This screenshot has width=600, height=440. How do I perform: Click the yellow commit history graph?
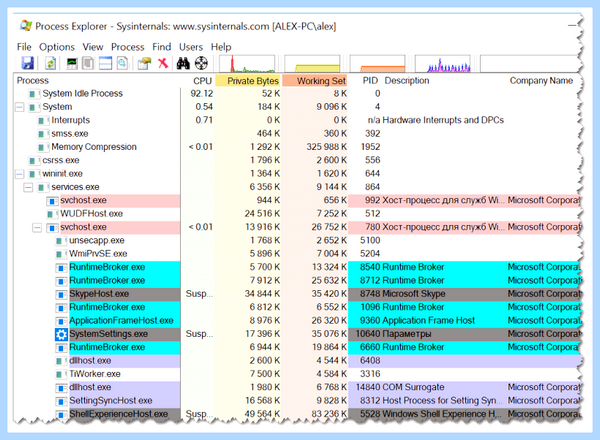(x=312, y=64)
